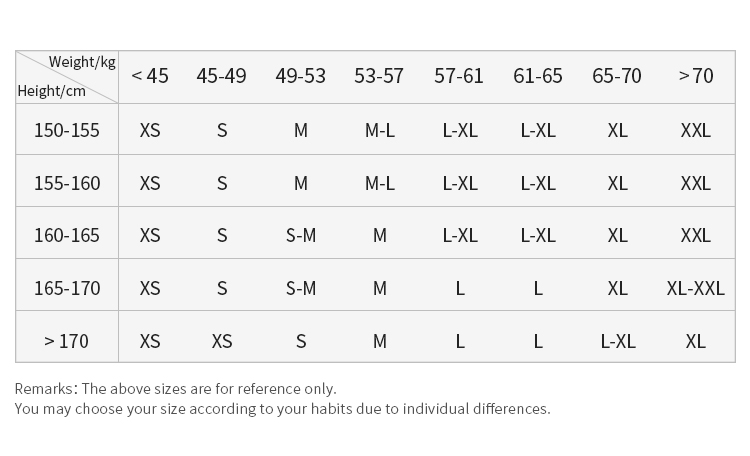This screenshot has width=750, height=456.
Task: Click the XL-XXL size cell
Action: tap(695, 288)
